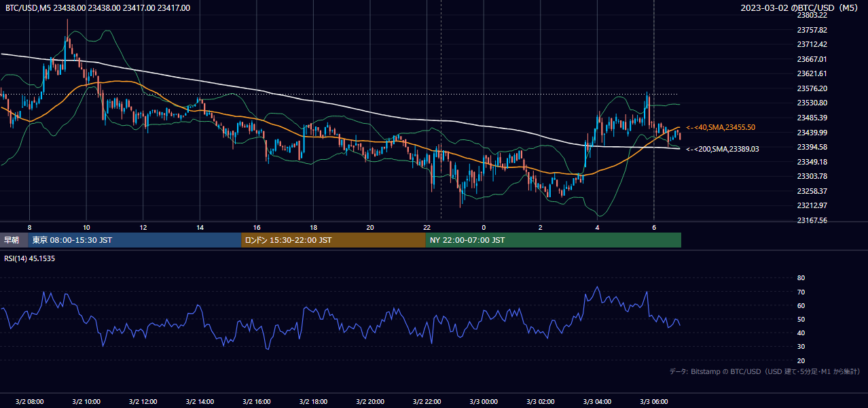This screenshot has height=408, width=868.
Task: Click the RSI(14) 45.1535 label
Action: (30, 258)
